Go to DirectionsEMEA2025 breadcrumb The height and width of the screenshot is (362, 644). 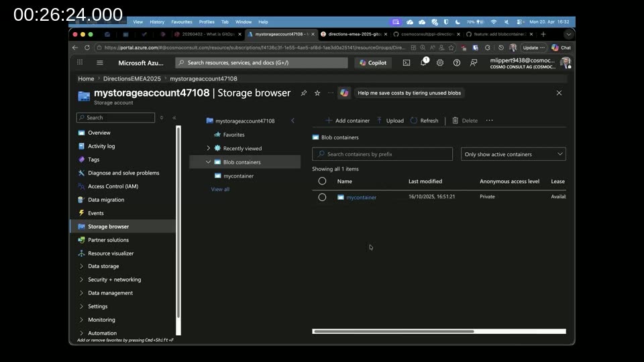tap(132, 79)
